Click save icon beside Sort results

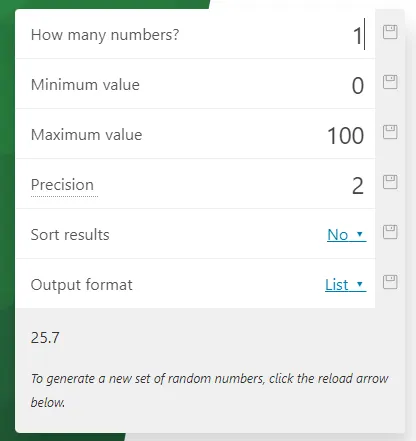390,232
